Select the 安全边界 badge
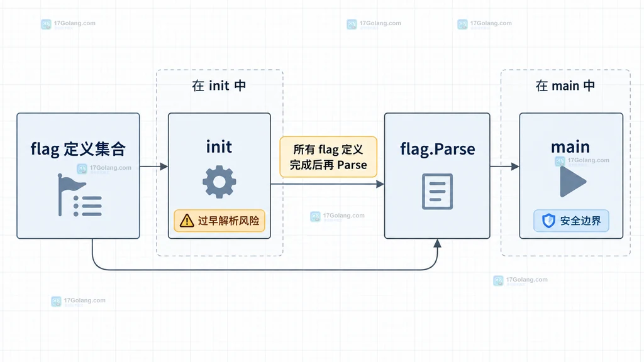 click(571, 221)
